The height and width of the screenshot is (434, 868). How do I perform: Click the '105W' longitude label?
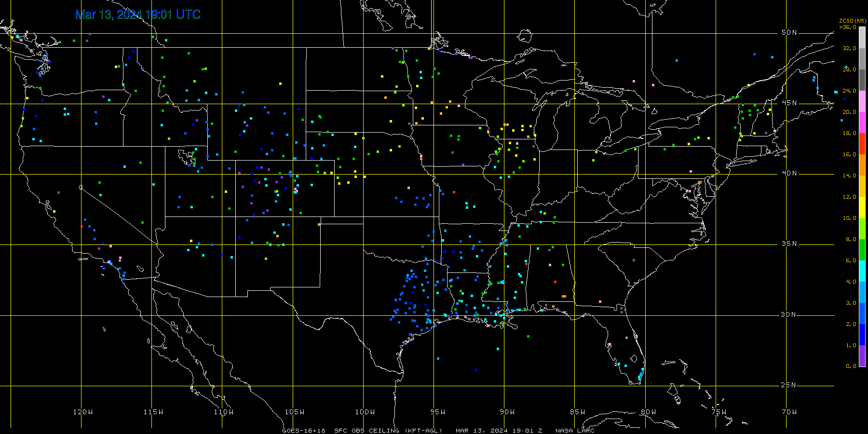tap(295, 412)
